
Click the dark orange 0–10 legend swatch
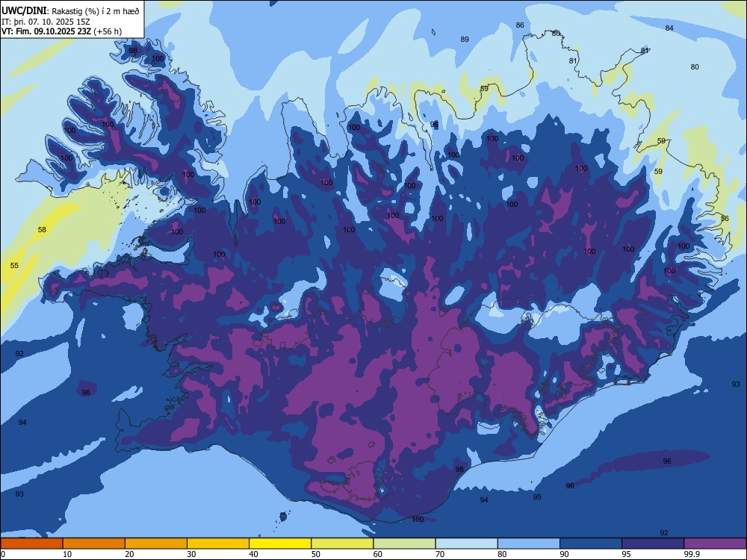pos(31,544)
